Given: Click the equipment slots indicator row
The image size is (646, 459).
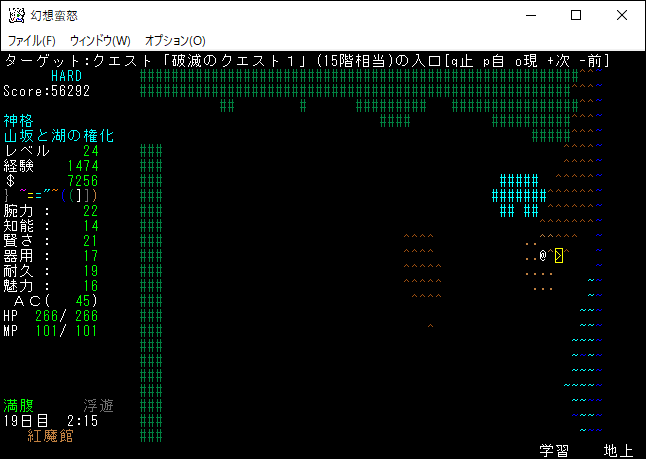Looking at the screenshot, I should (x=50, y=196).
